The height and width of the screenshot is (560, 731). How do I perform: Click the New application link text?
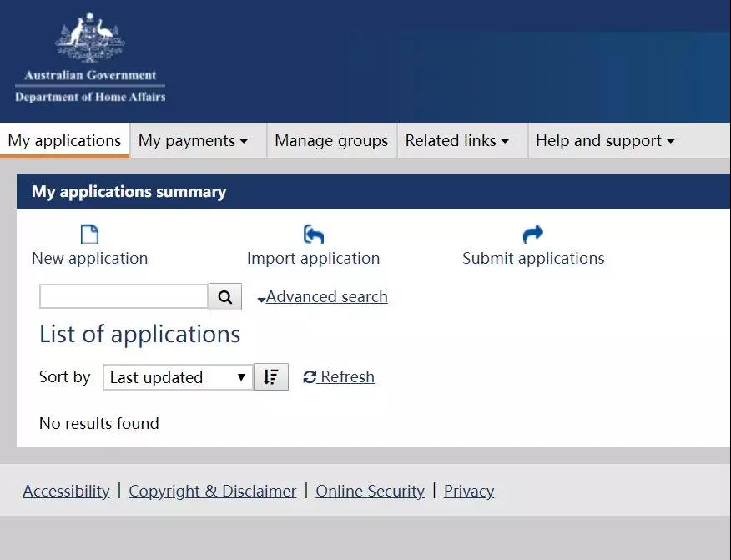pos(89,259)
